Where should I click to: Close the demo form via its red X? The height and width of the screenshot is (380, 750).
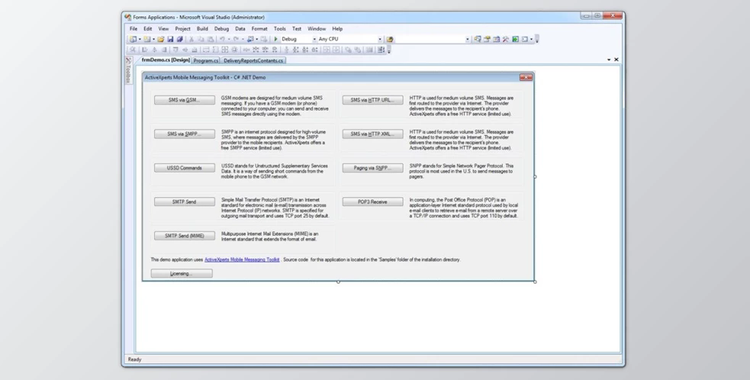click(526, 77)
